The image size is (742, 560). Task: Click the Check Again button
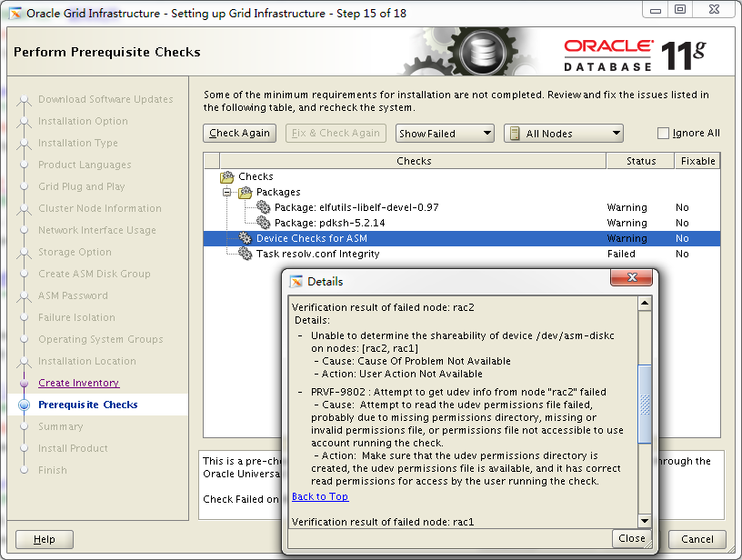(239, 134)
